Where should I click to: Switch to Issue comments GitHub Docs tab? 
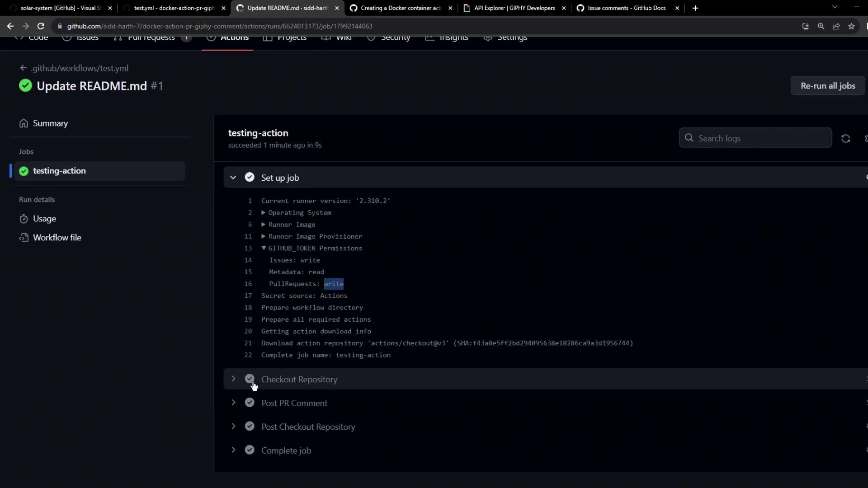coord(626,8)
